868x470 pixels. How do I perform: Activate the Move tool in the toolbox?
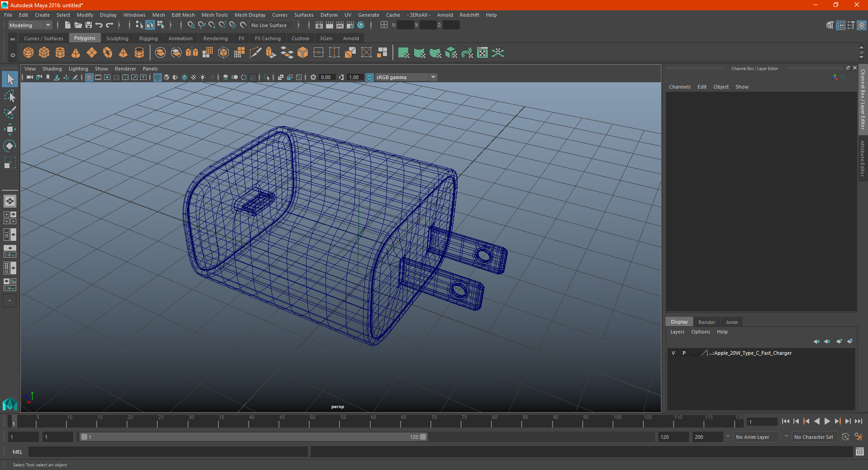(9, 129)
